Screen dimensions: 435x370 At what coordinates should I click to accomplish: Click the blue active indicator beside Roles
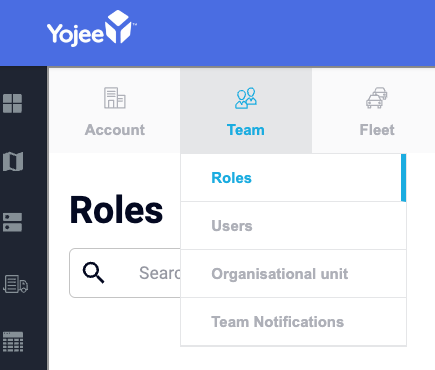403,178
